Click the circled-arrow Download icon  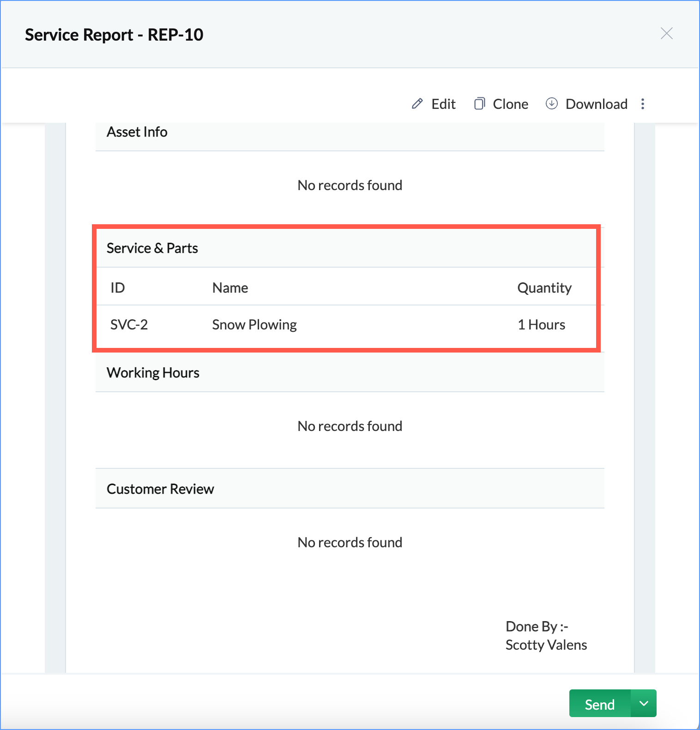[x=551, y=104]
